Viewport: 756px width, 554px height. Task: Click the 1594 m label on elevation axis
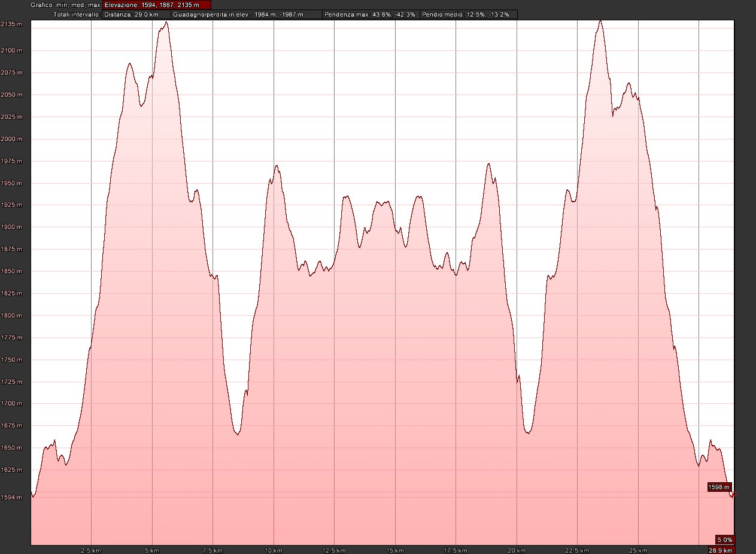[12, 497]
